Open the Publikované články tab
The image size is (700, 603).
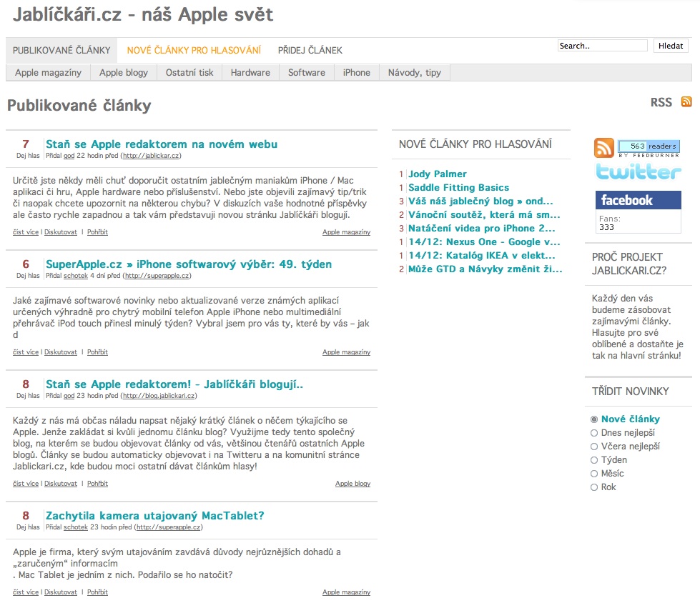pos(61,51)
